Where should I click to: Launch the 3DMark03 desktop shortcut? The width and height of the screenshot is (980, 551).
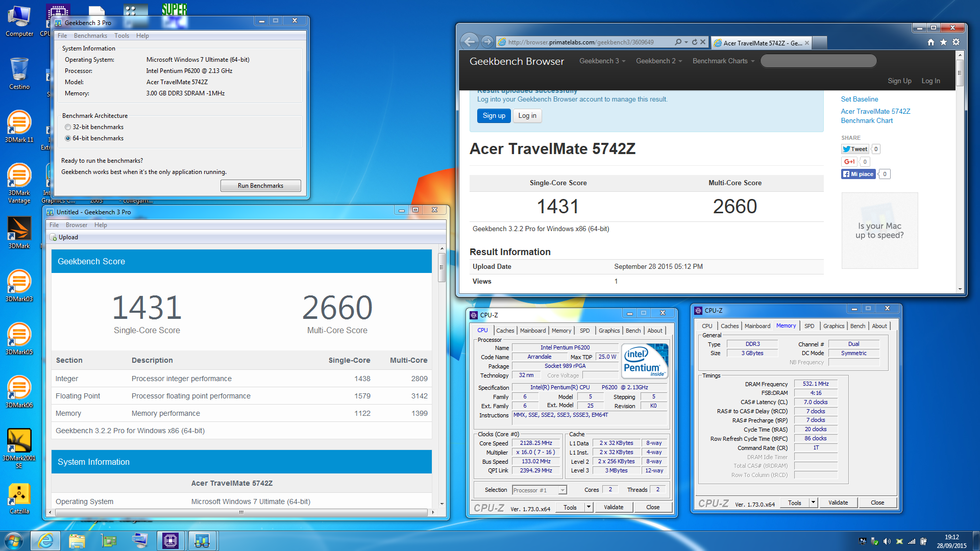point(19,286)
